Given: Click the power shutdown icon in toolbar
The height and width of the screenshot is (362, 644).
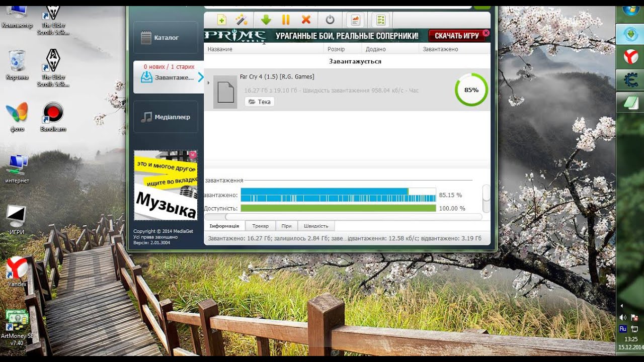Looking at the screenshot, I should pos(330,20).
